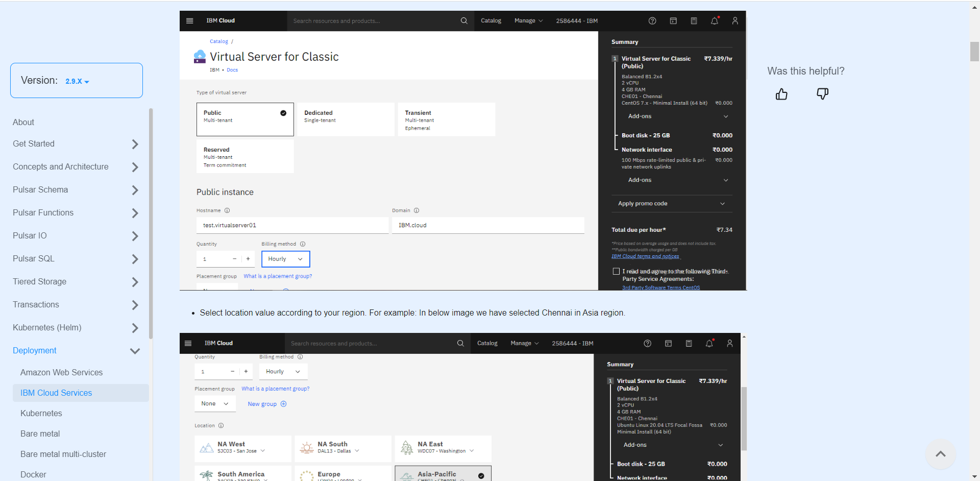Click the Location info icon

[221, 425]
